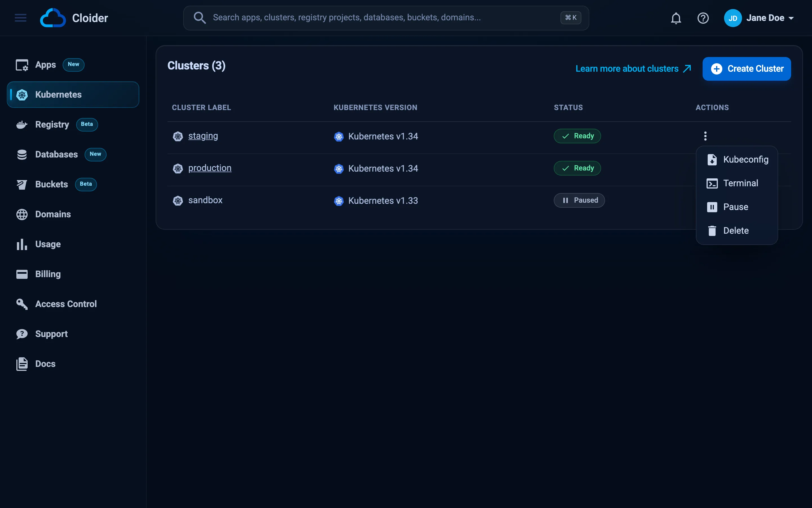Image resolution: width=812 pixels, height=508 pixels.
Task: Click the staging row Ready status badge
Action: click(x=577, y=136)
